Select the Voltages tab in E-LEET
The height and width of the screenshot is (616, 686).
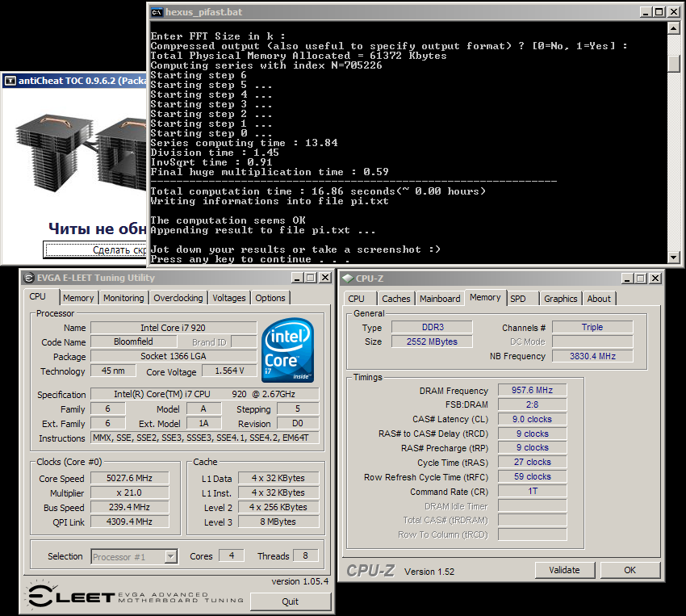(x=229, y=298)
